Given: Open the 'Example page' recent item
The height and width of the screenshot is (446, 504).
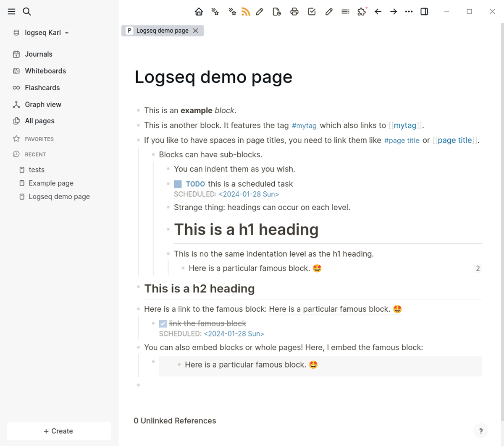Looking at the screenshot, I should click(51, 183).
